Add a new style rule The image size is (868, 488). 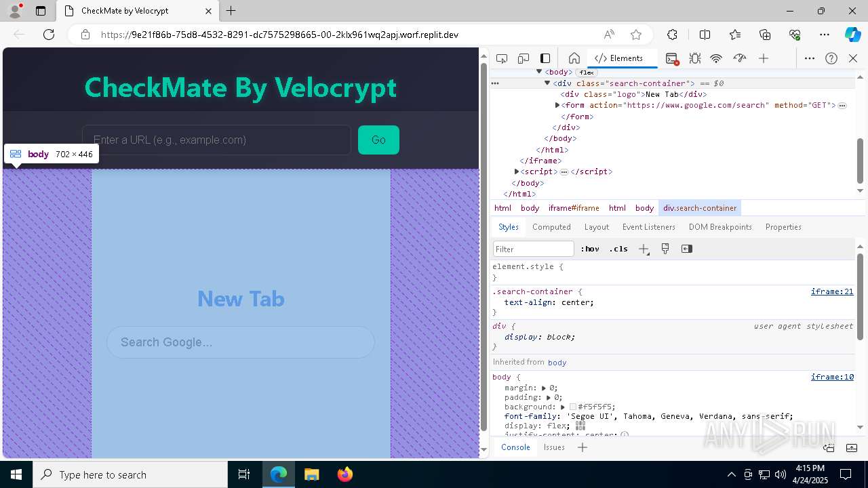(644, 249)
